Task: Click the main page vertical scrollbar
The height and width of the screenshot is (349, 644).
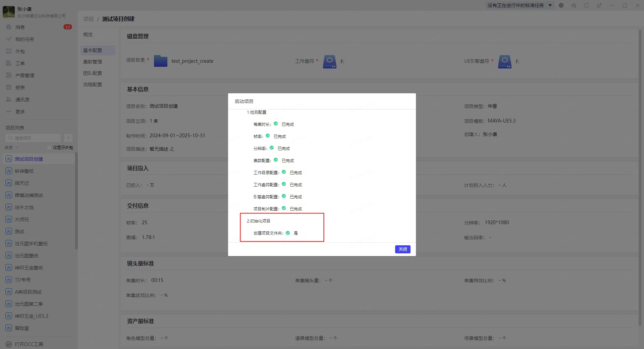Action: pos(640,178)
